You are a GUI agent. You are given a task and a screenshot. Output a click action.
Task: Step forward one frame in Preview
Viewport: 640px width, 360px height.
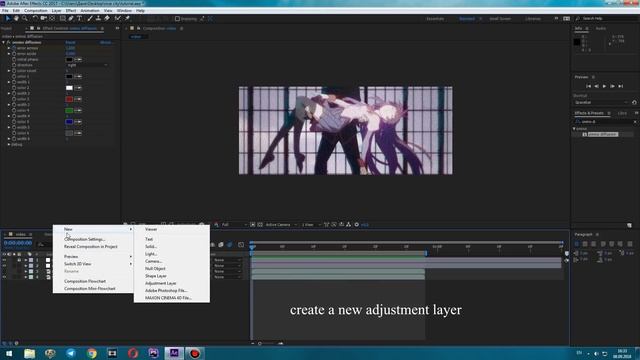tap(613, 87)
